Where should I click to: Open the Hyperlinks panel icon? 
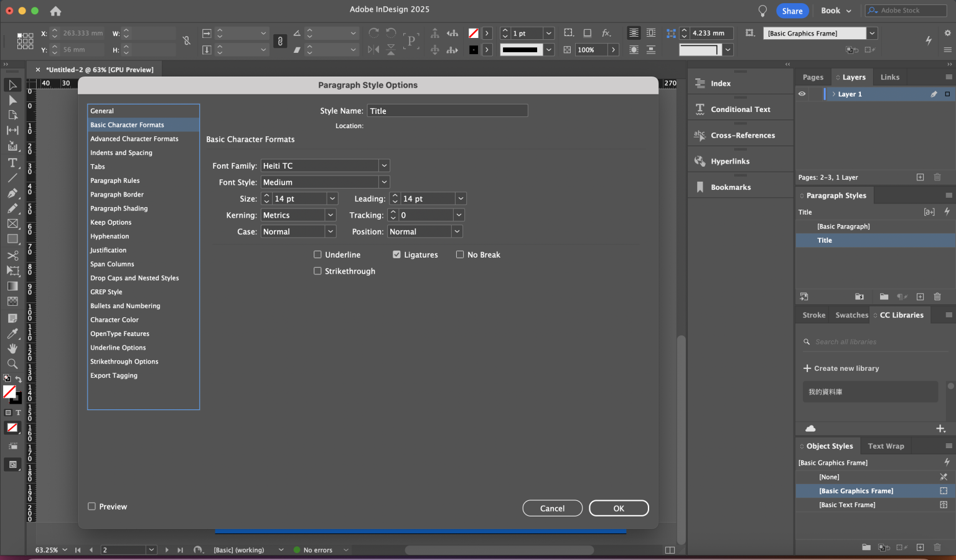tap(700, 161)
